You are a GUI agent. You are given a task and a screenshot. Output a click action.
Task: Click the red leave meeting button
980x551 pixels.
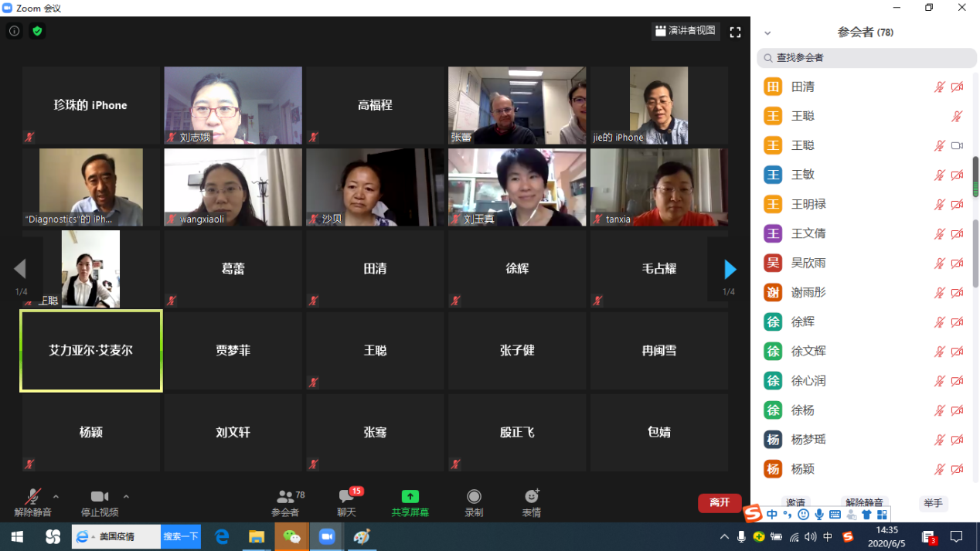click(719, 502)
